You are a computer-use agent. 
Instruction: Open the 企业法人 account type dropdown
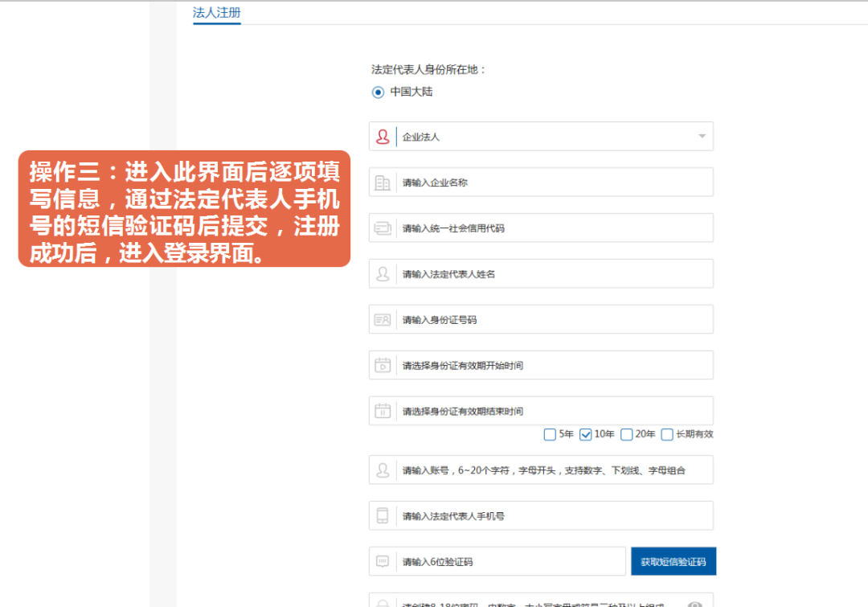[540, 136]
